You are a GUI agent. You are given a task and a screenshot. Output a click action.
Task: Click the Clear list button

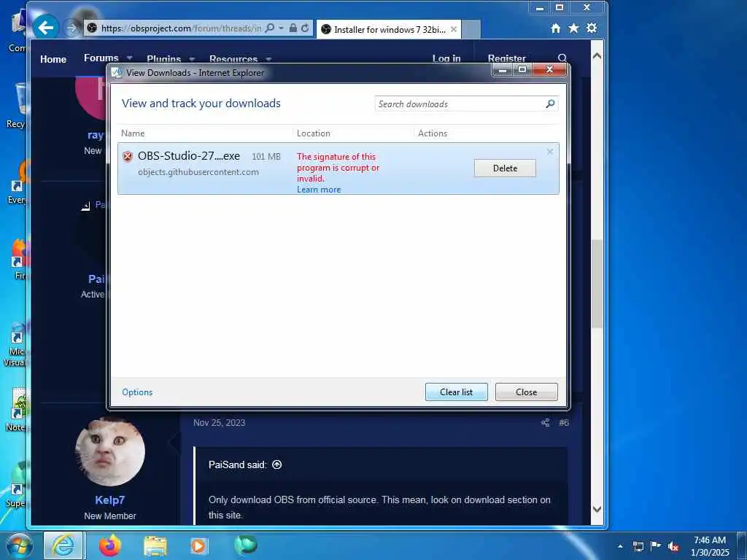(x=457, y=392)
